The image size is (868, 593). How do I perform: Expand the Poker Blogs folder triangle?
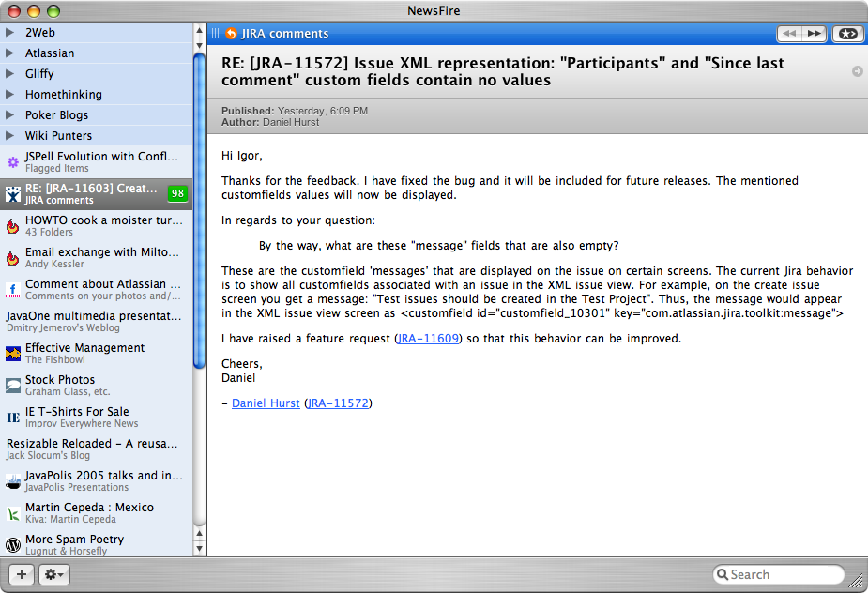click(x=9, y=115)
